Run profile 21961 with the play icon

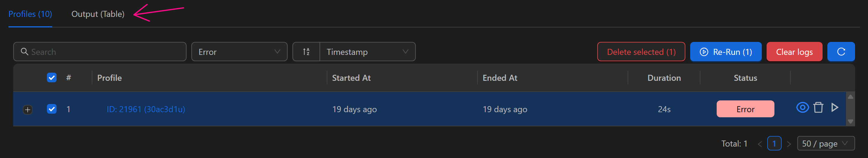coord(835,108)
